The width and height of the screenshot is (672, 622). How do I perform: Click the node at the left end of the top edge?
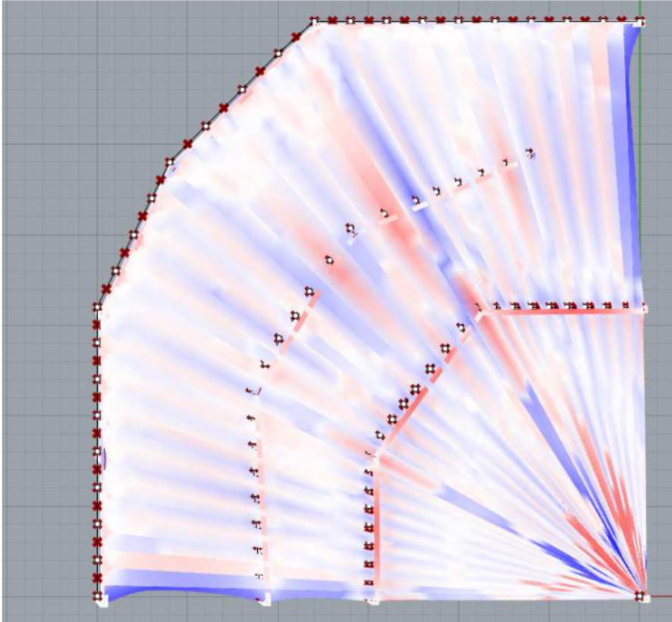pyautogui.click(x=313, y=21)
